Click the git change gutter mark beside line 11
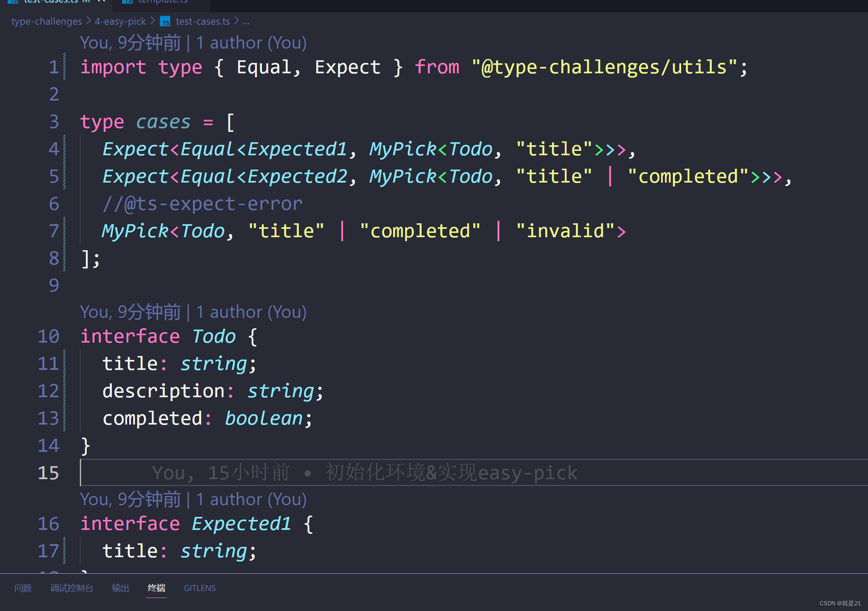868x611 pixels. point(63,363)
